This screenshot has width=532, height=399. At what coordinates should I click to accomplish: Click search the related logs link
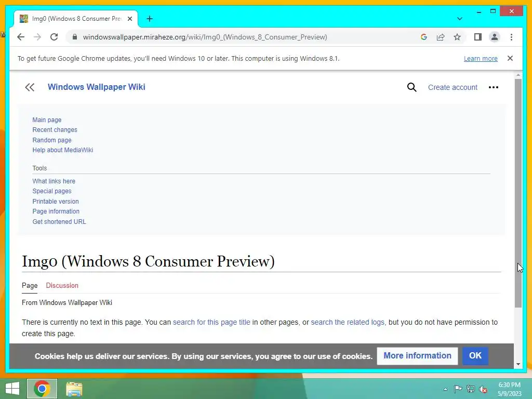tap(349, 322)
